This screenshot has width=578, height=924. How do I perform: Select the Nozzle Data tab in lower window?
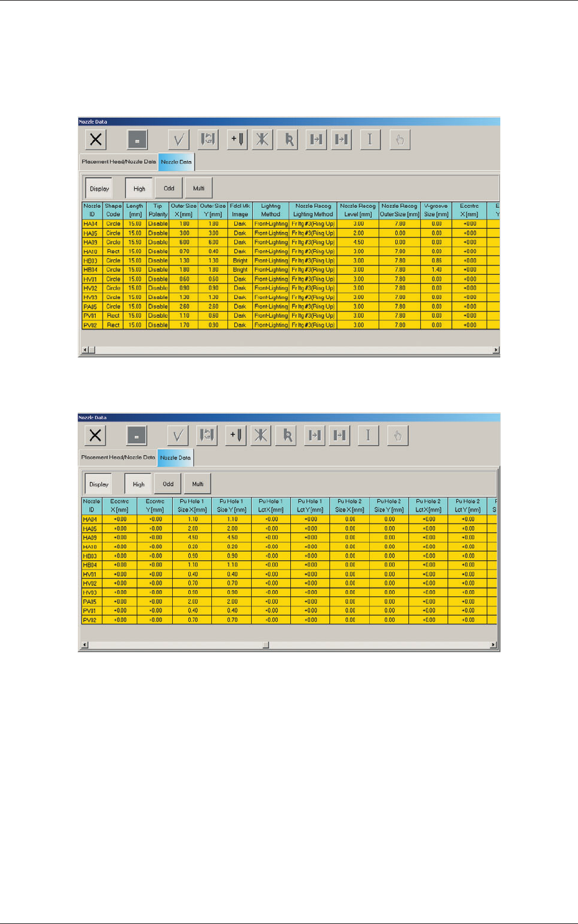tap(175, 458)
